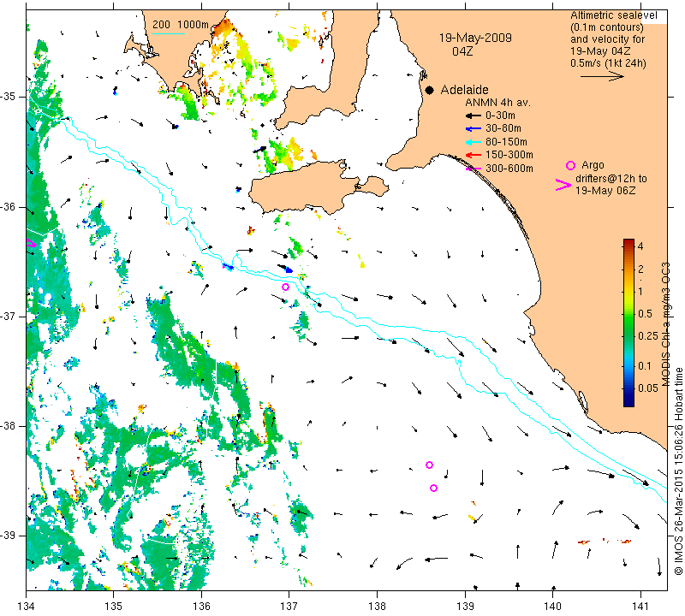Click the colorbar tick label 0.25
This screenshot has height=616, width=685.
point(648,335)
